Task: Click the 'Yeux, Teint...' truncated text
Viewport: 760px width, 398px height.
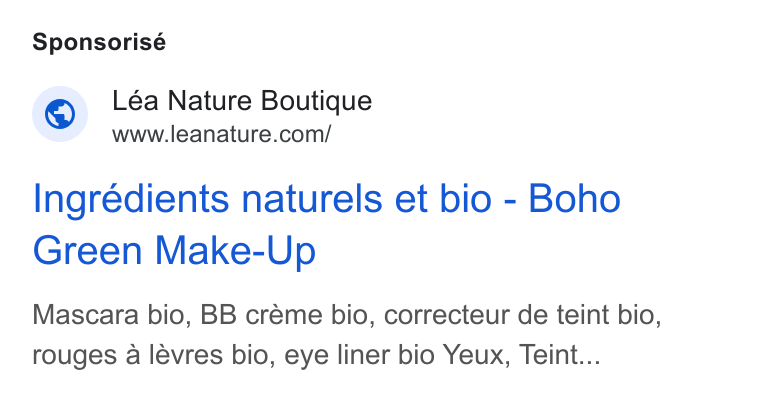Action: 522,355
